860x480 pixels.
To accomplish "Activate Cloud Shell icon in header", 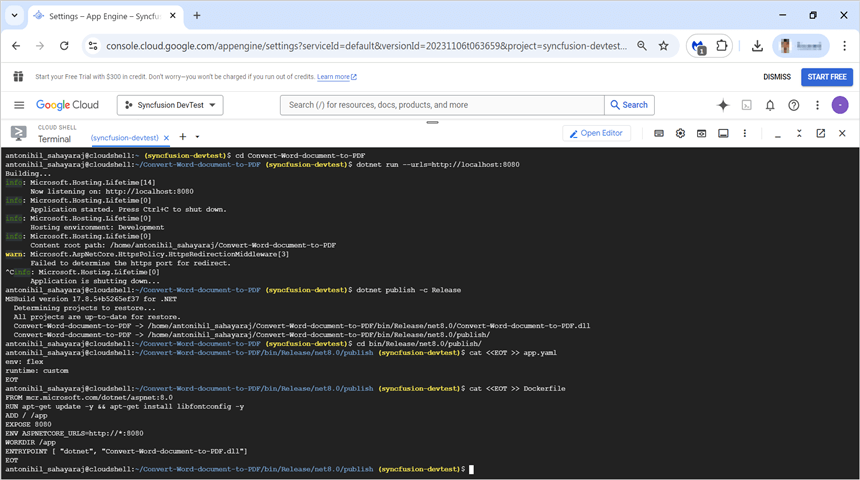I will pyautogui.click(x=746, y=105).
